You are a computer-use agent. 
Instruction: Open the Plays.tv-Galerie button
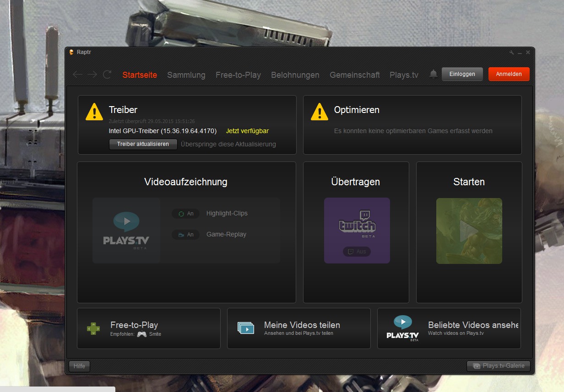point(499,366)
